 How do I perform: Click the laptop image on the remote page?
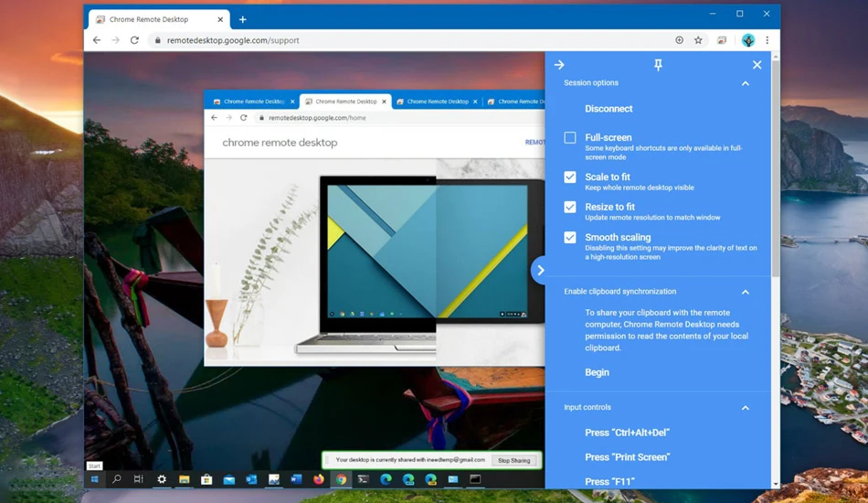[366, 265]
